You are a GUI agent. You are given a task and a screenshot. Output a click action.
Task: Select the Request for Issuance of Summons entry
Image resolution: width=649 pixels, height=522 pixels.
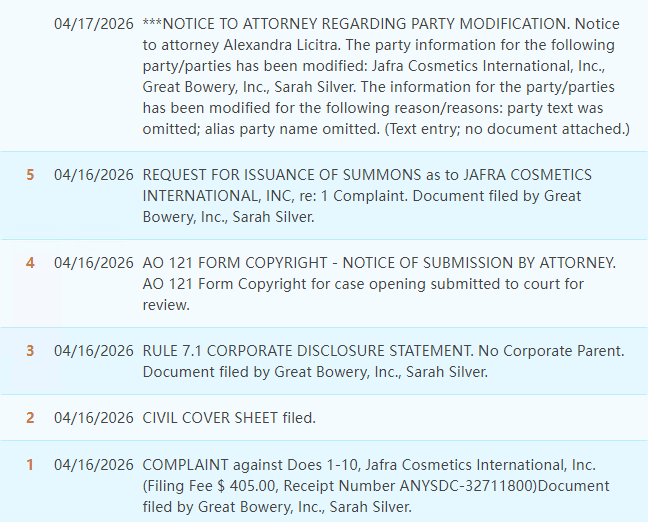367,196
